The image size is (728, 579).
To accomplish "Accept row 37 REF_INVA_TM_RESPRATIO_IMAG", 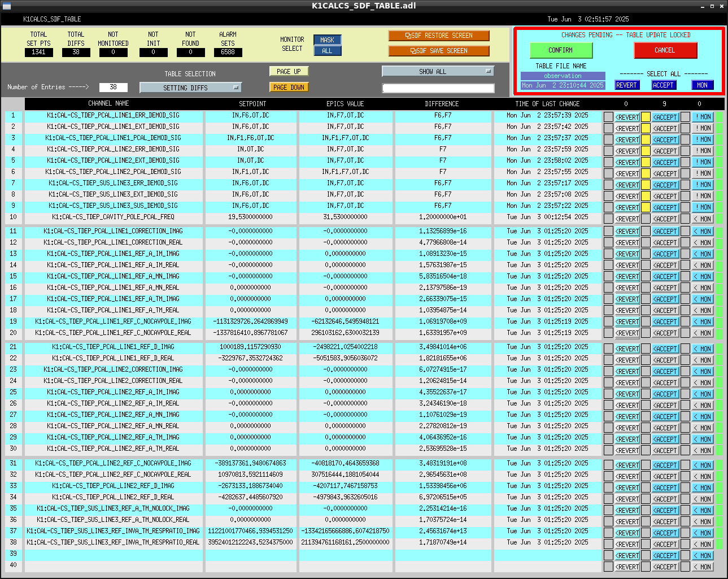I will (665, 533).
